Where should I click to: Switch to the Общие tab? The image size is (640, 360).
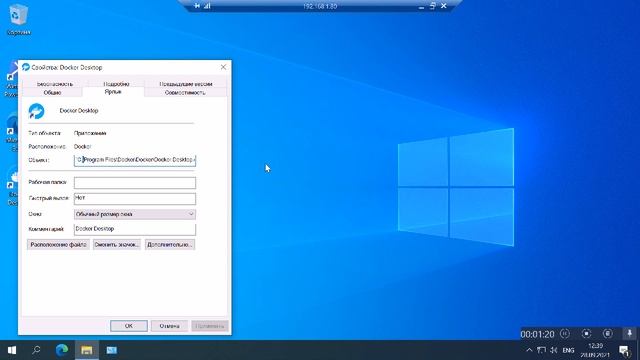click(52, 93)
